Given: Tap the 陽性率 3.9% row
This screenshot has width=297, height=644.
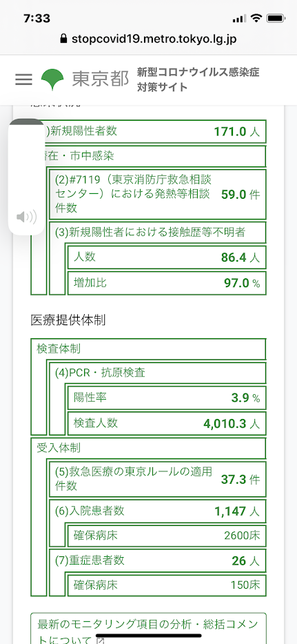Looking at the screenshot, I should 167,398.
